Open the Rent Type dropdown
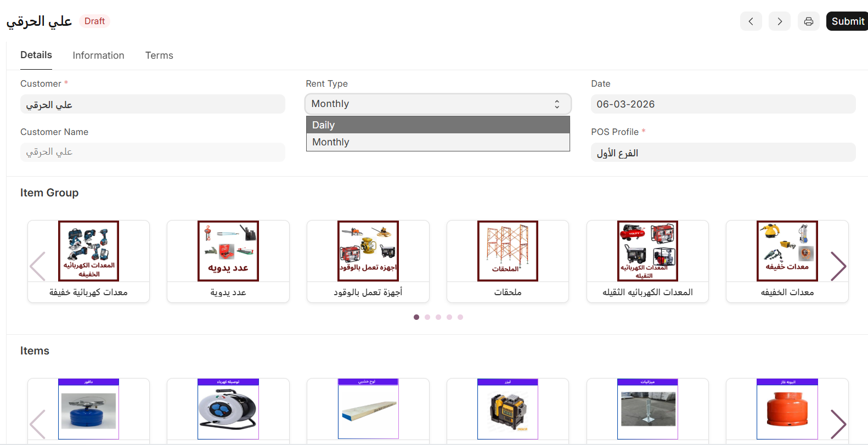The width and height of the screenshot is (868, 445). pyautogui.click(x=438, y=104)
